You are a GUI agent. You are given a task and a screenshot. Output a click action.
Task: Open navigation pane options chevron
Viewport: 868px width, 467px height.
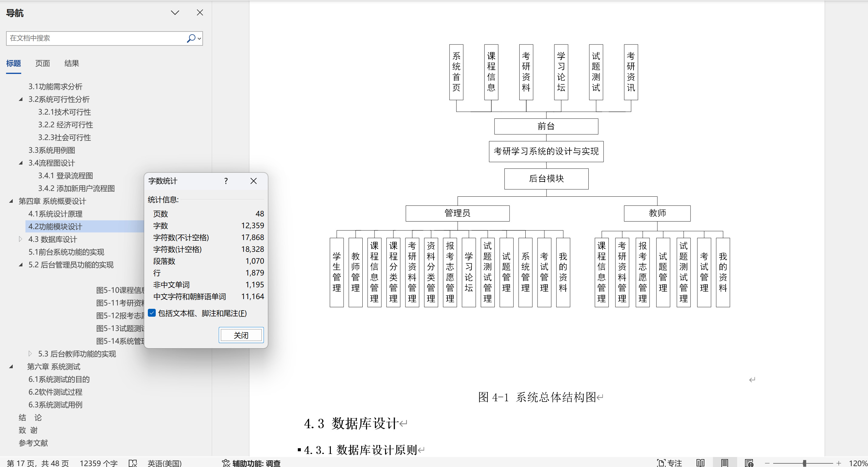coord(175,13)
